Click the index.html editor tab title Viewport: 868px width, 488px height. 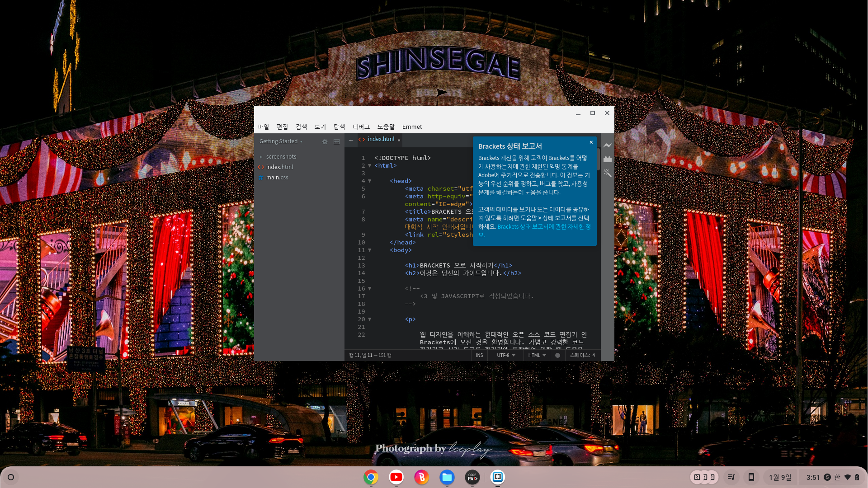381,139
